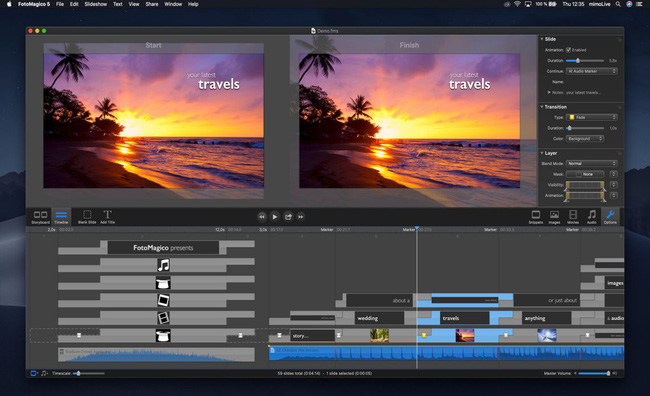Open the Edit menu

[74, 4]
